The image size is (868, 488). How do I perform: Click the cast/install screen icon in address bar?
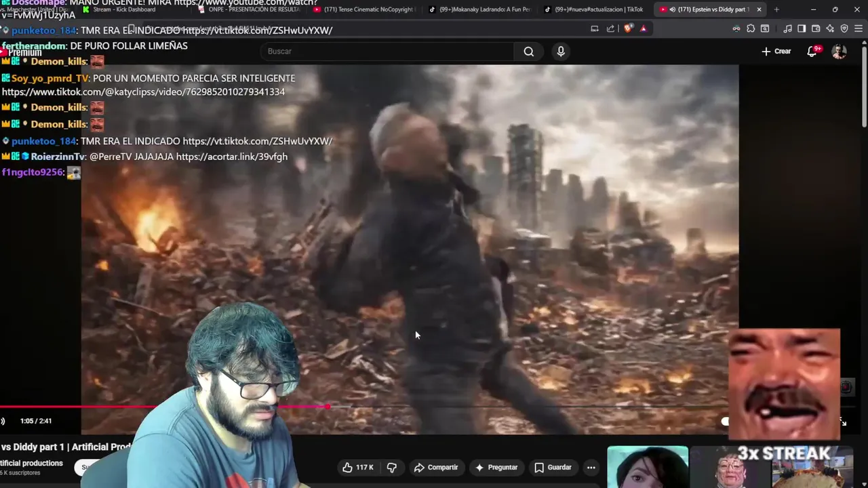[595, 28]
